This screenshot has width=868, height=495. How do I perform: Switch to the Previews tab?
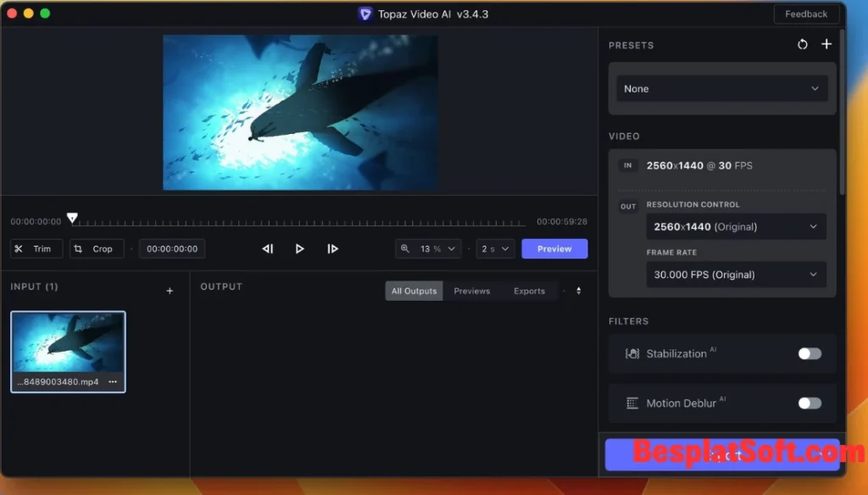point(472,291)
